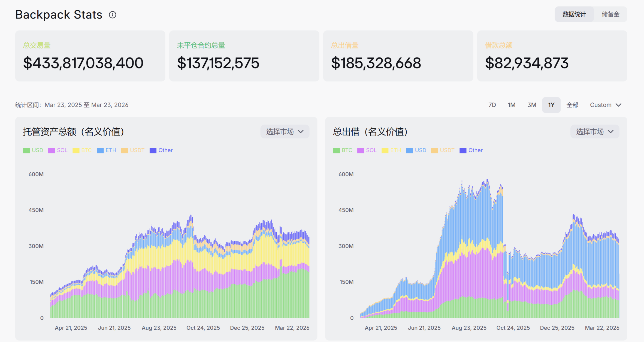Click the info icon next to Backpack Stats
The image size is (644, 342).
pos(112,14)
